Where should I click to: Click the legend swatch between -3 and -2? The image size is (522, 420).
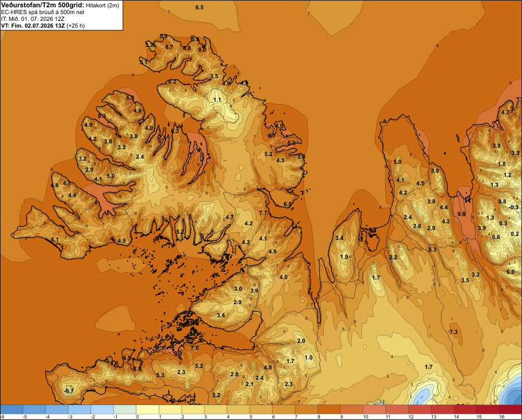(x=79, y=409)
